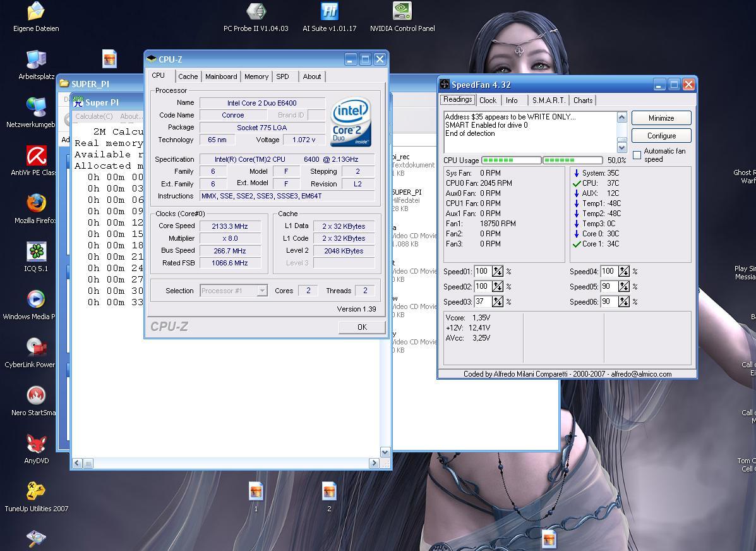Adjust Speed02 spinner arrows
756x551 pixels.
(x=498, y=287)
